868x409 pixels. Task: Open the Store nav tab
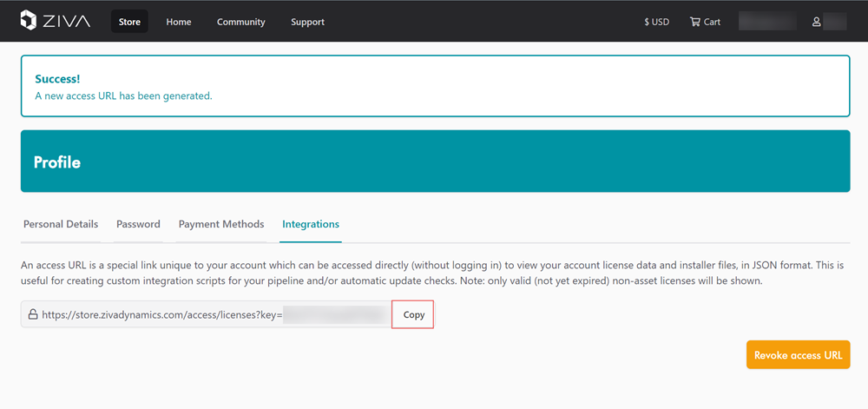[x=129, y=22]
